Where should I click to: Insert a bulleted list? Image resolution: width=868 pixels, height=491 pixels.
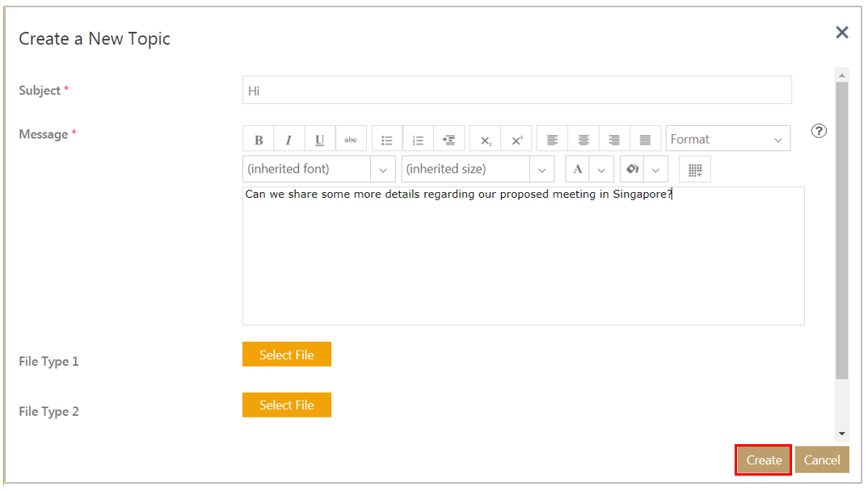point(387,140)
